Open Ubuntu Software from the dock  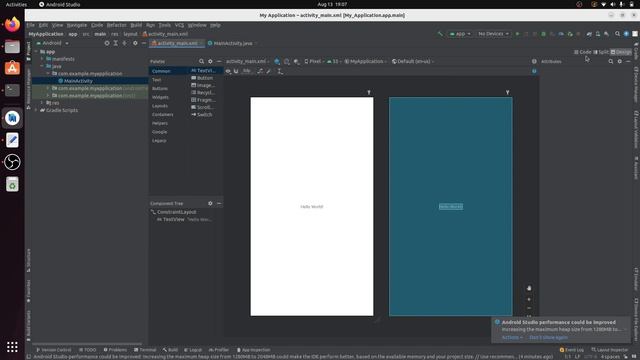12,68
